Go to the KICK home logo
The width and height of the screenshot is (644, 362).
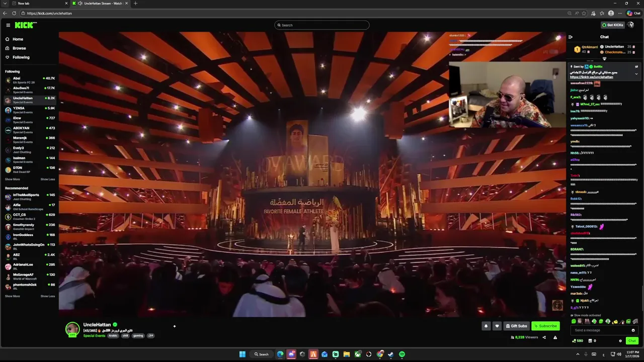pyautogui.click(x=25, y=25)
